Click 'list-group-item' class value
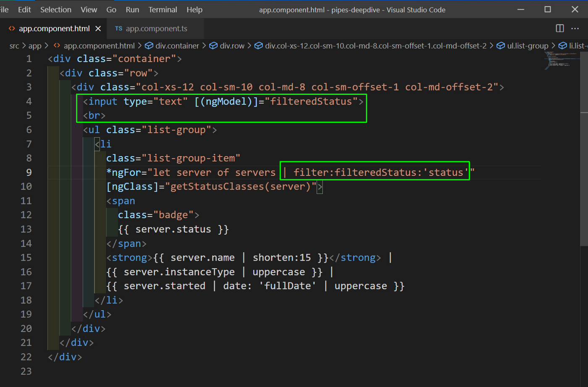This screenshot has width=588, height=387. pos(191,158)
